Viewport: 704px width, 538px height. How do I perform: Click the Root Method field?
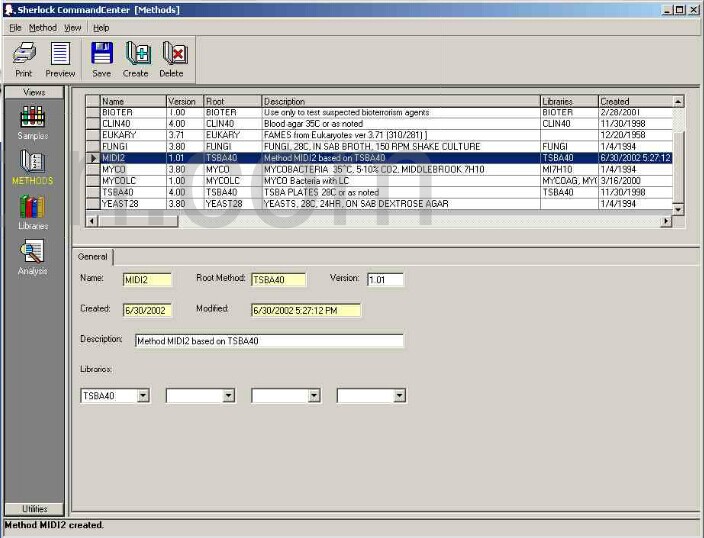(x=278, y=280)
